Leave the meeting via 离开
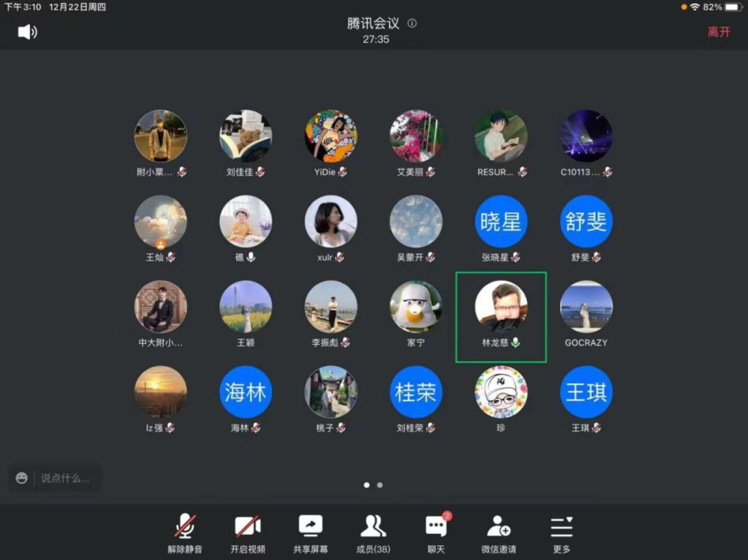Viewport: 748px width, 560px height. tap(719, 32)
